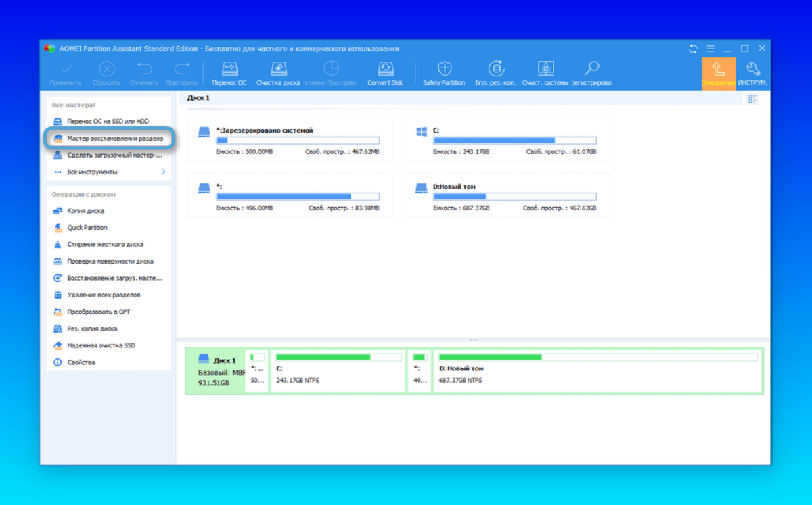Select the C: partition card
This screenshot has height=505, width=812.
pos(507,139)
